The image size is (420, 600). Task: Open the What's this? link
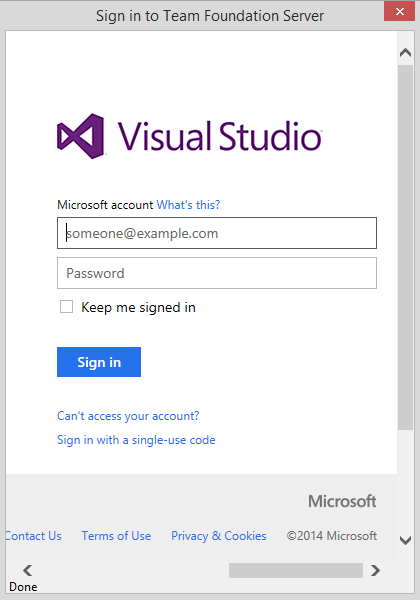pyautogui.click(x=188, y=205)
